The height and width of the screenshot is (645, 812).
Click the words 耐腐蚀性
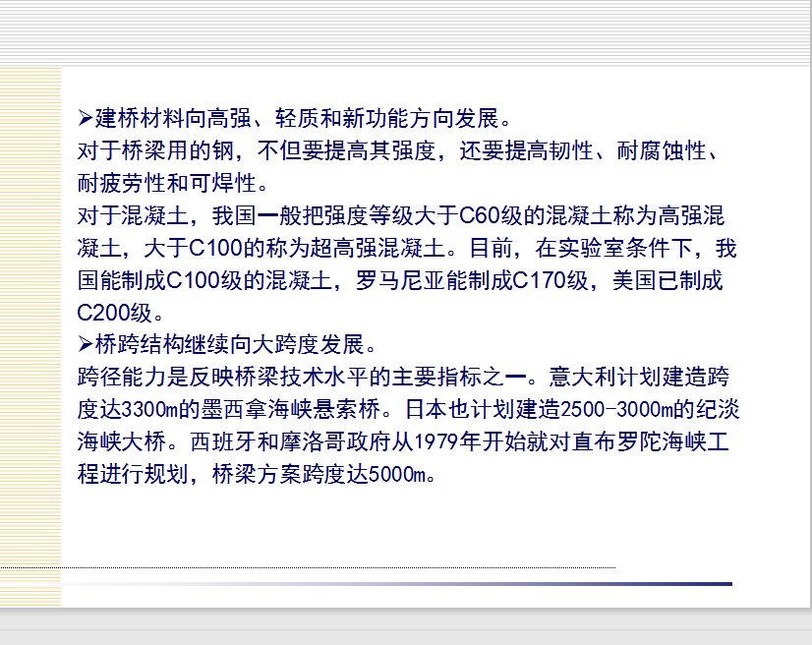click(x=662, y=150)
